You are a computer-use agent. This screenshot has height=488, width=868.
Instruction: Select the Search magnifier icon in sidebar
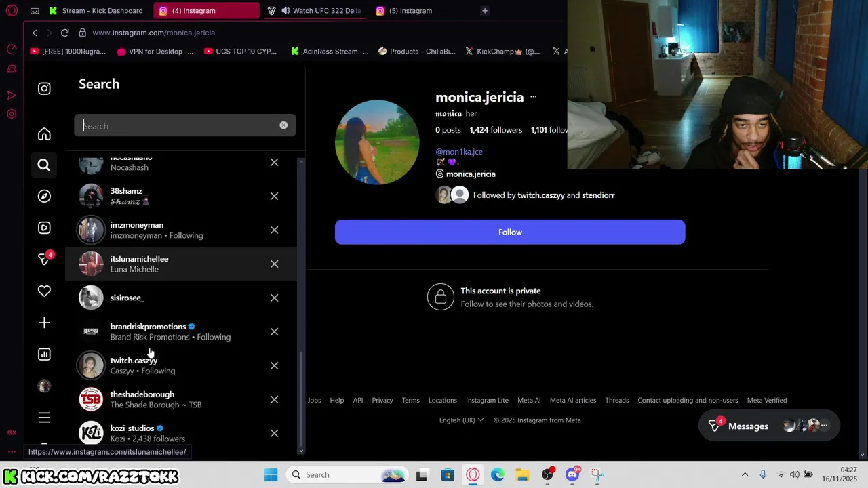pos(44,165)
